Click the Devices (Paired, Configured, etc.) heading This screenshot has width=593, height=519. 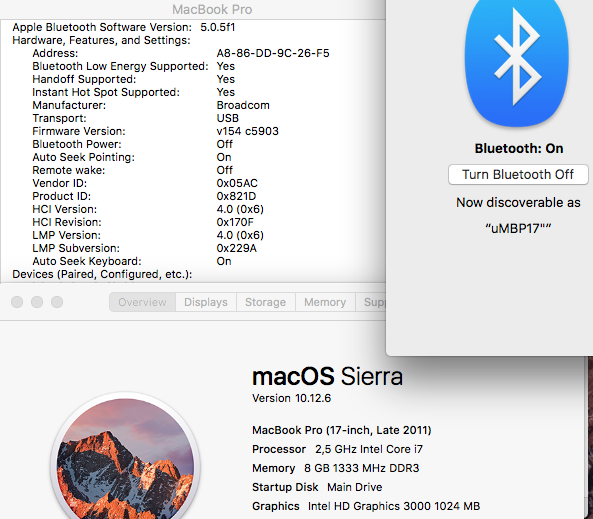[x=102, y=274]
